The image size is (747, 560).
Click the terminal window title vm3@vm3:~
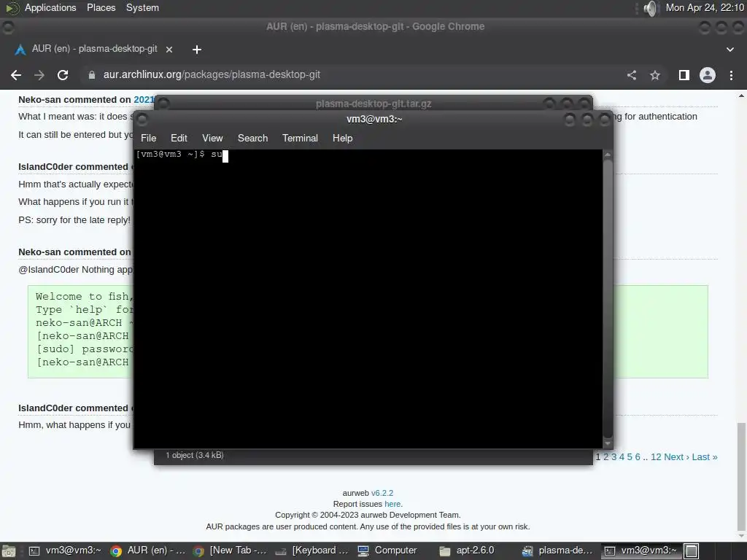tap(374, 119)
